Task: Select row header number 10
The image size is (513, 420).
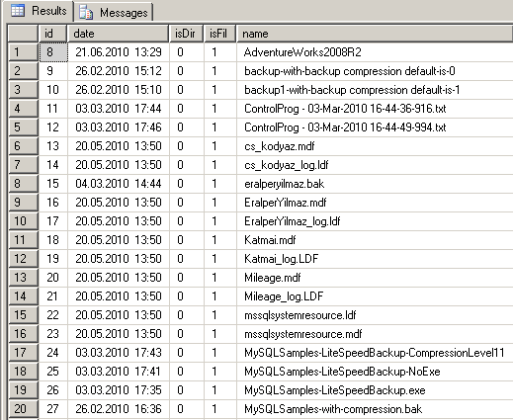Action: click(x=23, y=221)
